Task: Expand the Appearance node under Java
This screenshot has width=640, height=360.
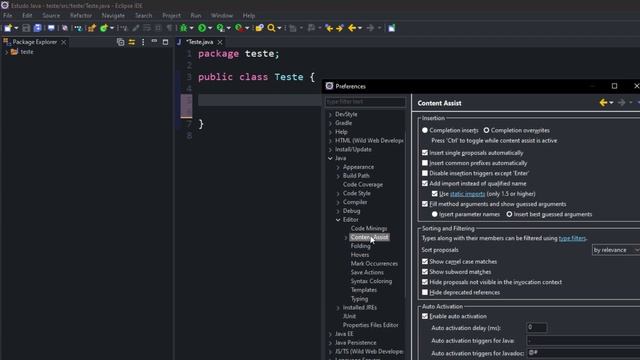Action: pyautogui.click(x=338, y=167)
